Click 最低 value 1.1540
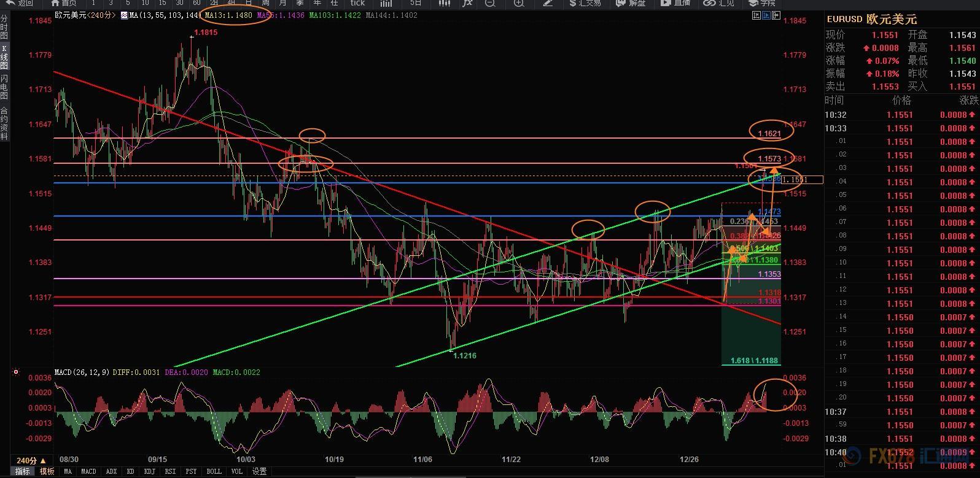Screen dimensions: 980x478 click(x=962, y=61)
